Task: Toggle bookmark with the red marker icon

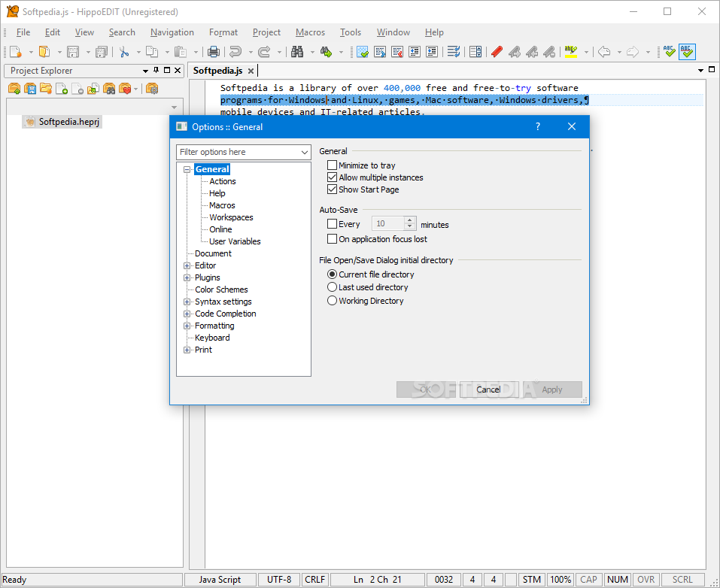Action: click(x=497, y=51)
